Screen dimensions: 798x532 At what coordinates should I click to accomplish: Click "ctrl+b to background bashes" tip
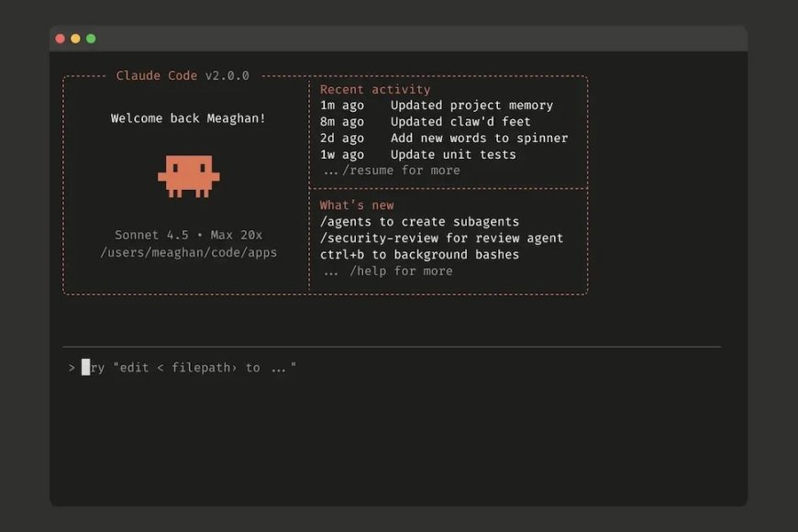419,255
